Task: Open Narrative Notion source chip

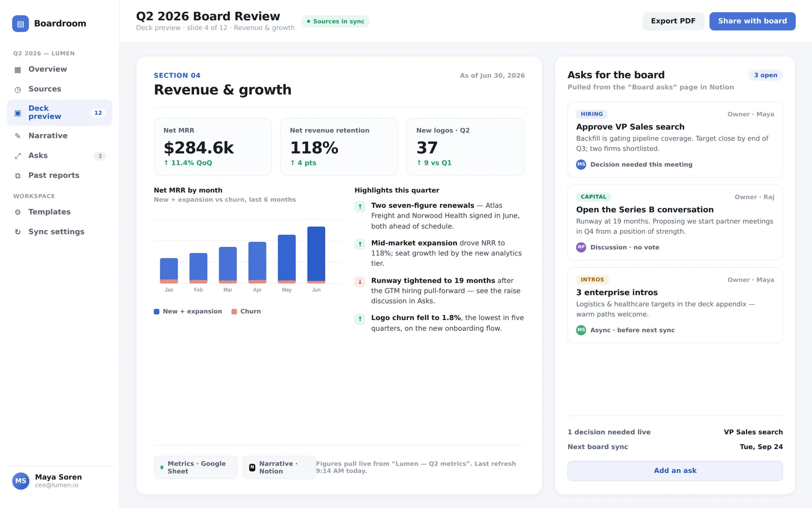Action: pos(279,467)
